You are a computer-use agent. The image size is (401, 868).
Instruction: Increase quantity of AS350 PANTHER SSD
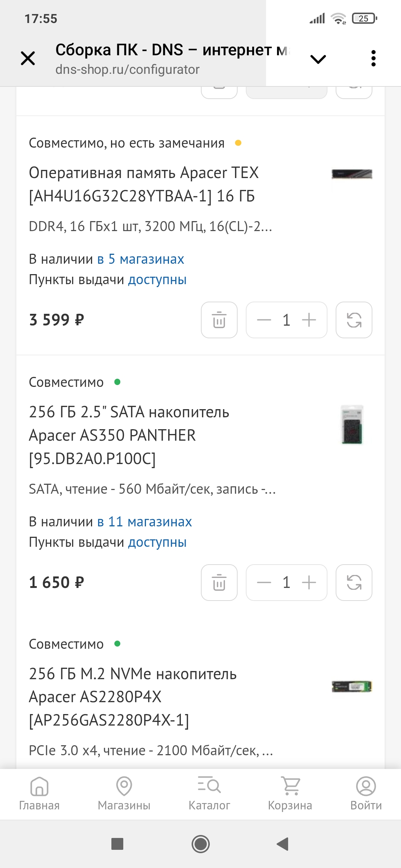click(x=309, y=582)
